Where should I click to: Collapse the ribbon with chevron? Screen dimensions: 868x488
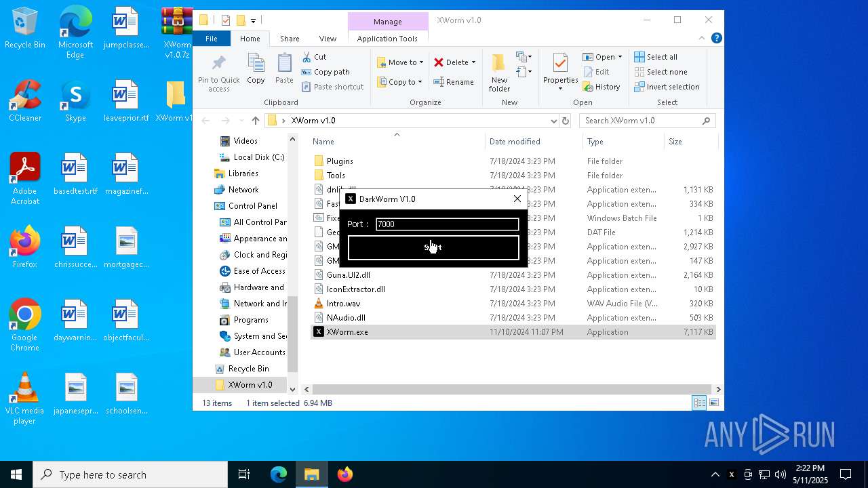coord(702,39)
